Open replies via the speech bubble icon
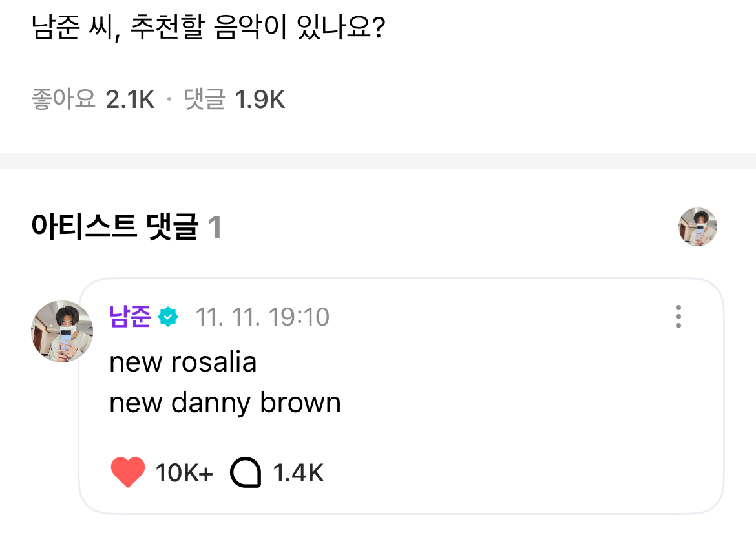This screenshot has width=756, height=535. (246, 472)
